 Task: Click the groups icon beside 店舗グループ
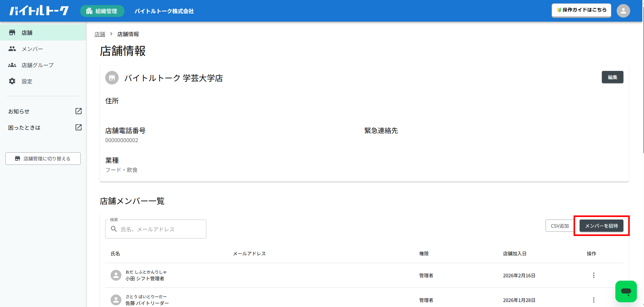tap(12, 65)
